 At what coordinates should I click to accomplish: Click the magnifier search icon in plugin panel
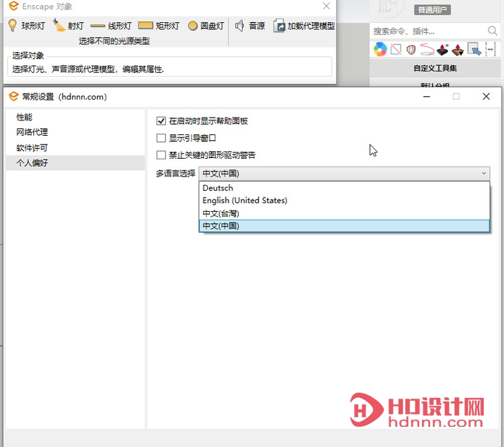coord(492,31)
